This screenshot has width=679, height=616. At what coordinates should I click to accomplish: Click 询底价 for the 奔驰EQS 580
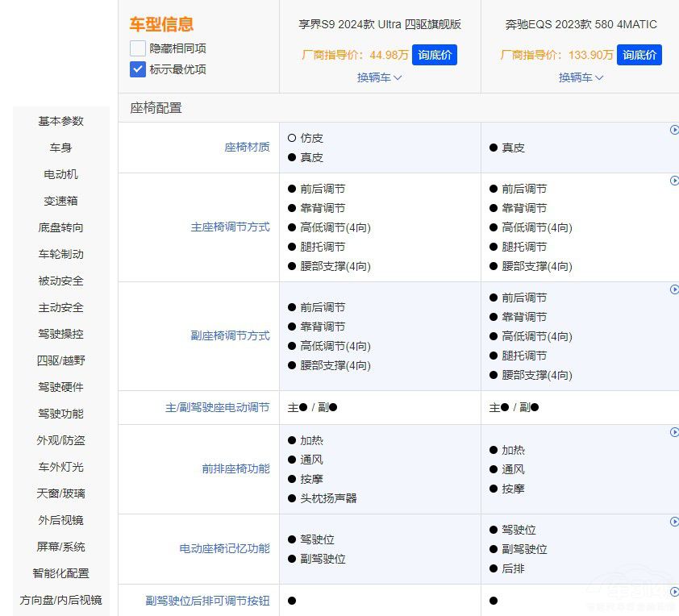tap(639, 56)
